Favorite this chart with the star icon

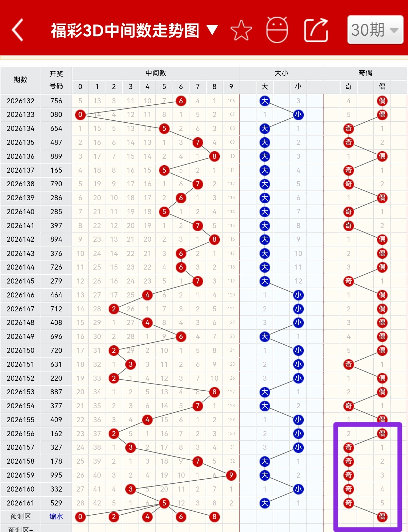pyautogui.click(x=241, y=30)
